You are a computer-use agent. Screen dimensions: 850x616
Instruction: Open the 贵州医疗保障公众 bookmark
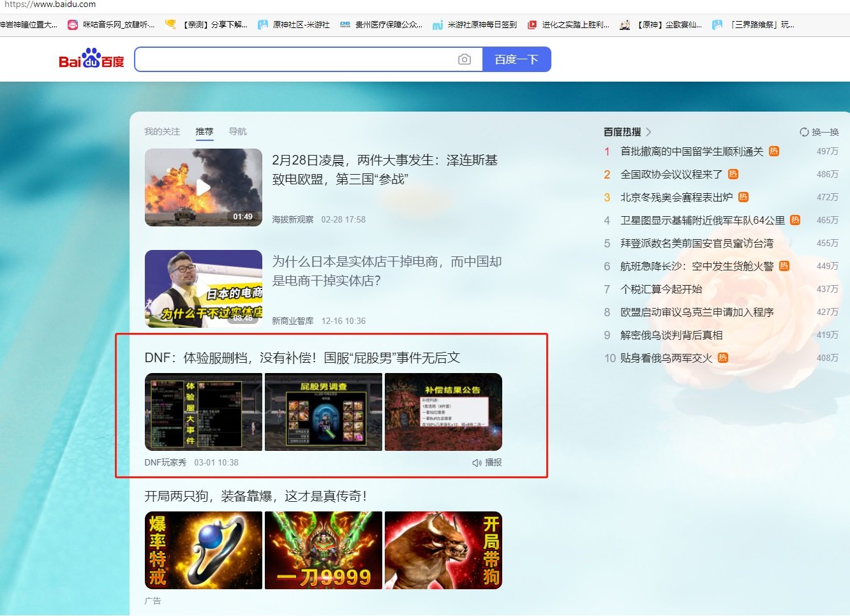(x=381, y=25)
